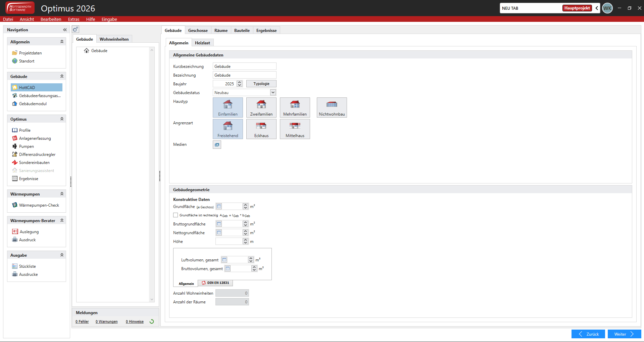Open Anlagenerfassung in the Optimus section
The image size is (644, 342).
[x=35, y=138]
